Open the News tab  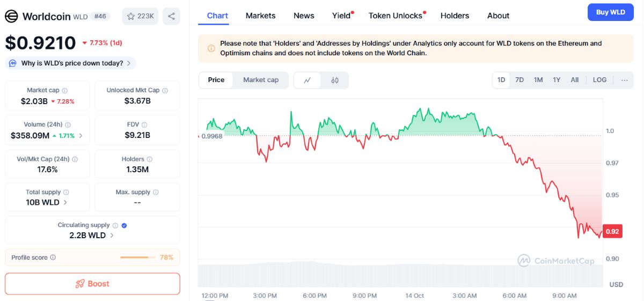coord(304,16)
